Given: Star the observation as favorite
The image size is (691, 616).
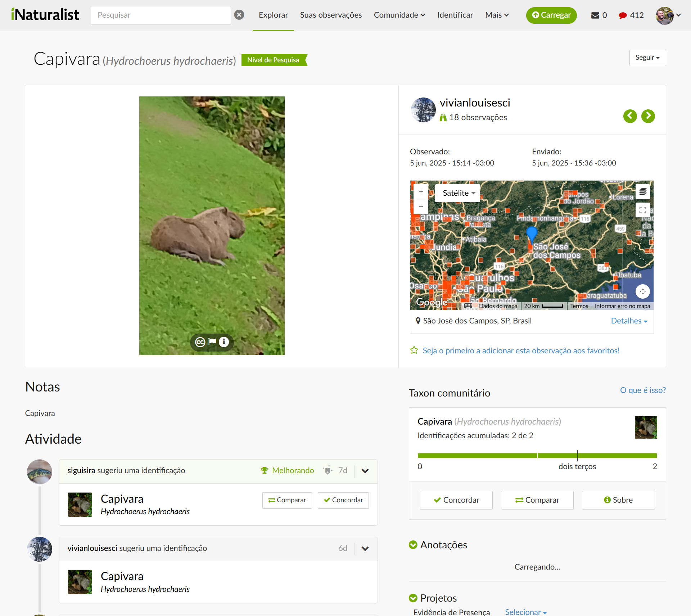Looking at the screenshot, I should (x=414, y=350).
